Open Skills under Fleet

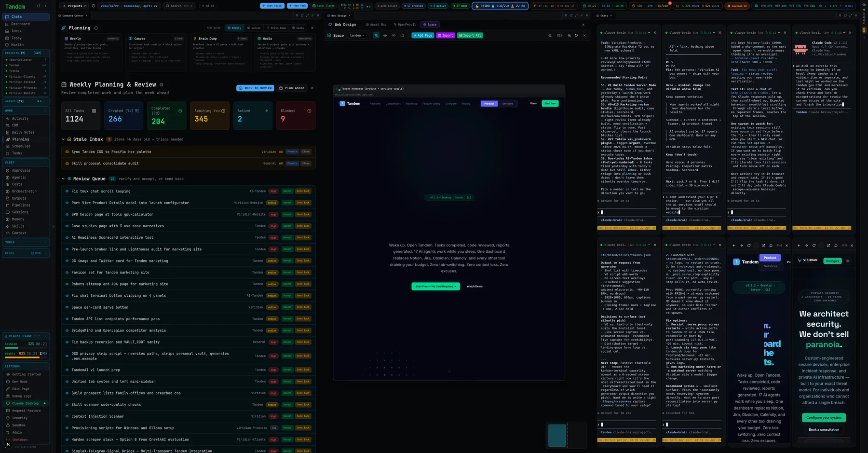tap(26, 226)
